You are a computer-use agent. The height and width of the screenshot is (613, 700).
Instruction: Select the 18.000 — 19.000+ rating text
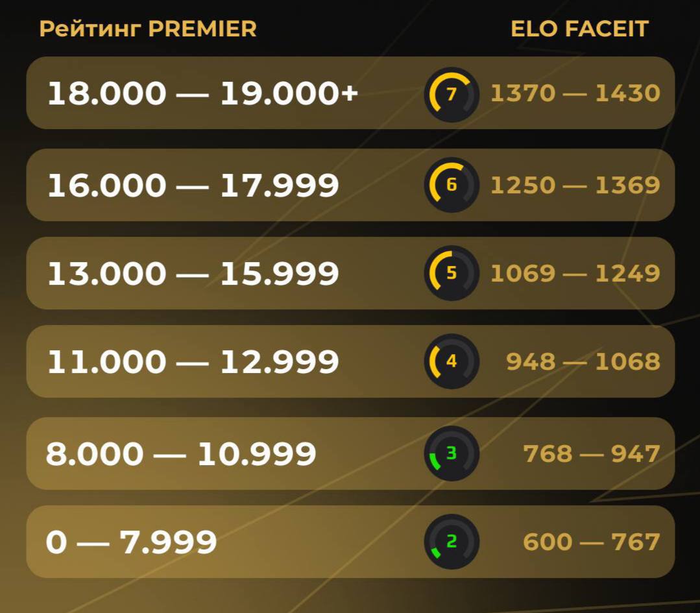click(x=202, y=94)
